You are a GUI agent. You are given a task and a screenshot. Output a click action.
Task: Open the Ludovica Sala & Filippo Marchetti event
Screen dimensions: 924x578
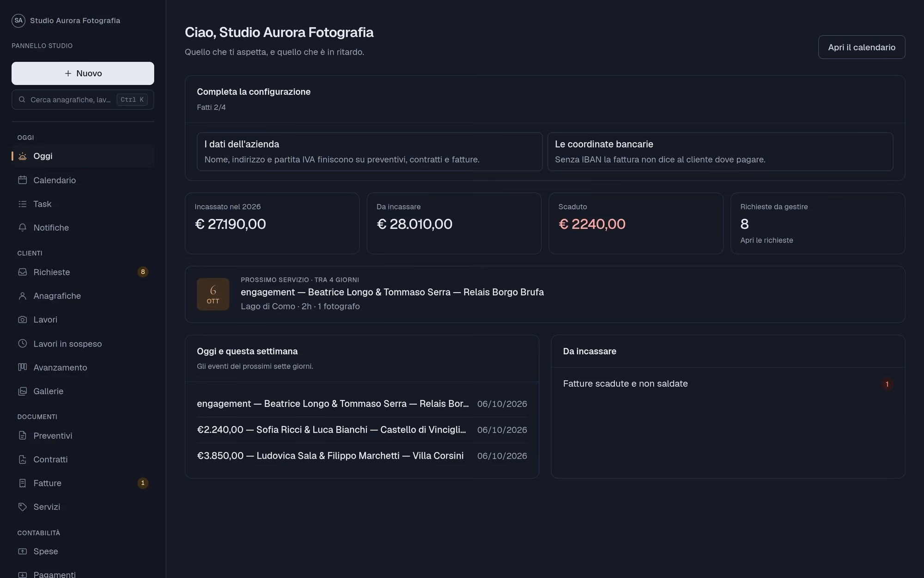[x=362, y=456]
